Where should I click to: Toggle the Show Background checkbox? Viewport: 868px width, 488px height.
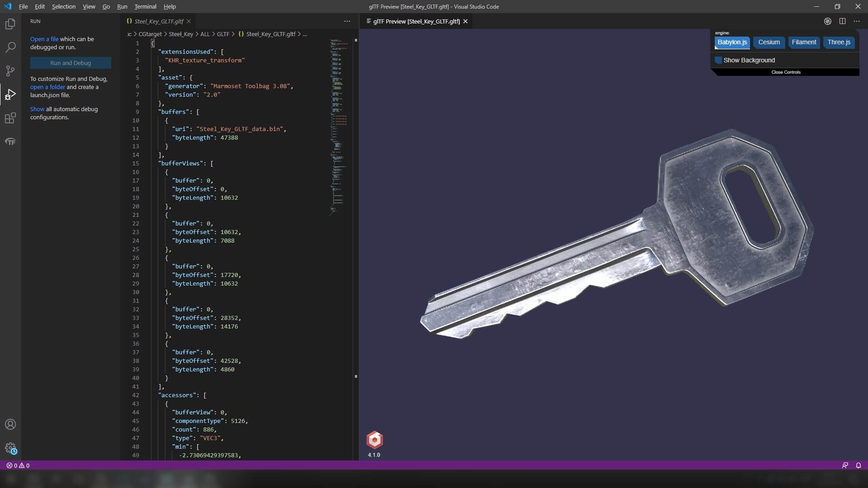718,60
